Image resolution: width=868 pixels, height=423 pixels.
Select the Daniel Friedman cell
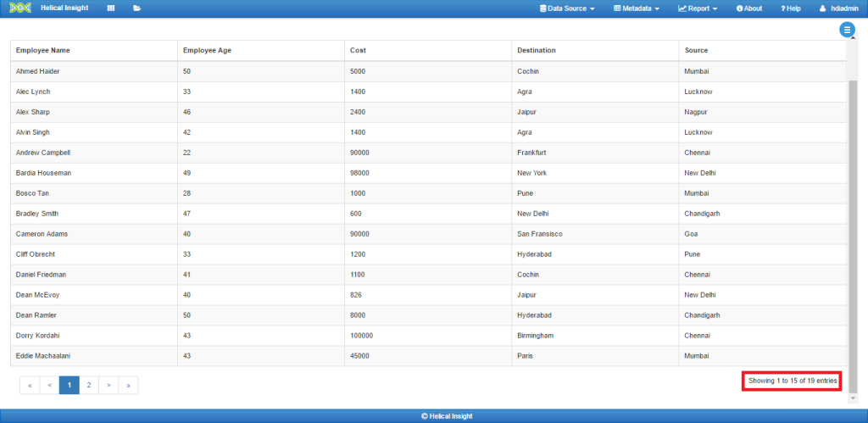point(94,275)
